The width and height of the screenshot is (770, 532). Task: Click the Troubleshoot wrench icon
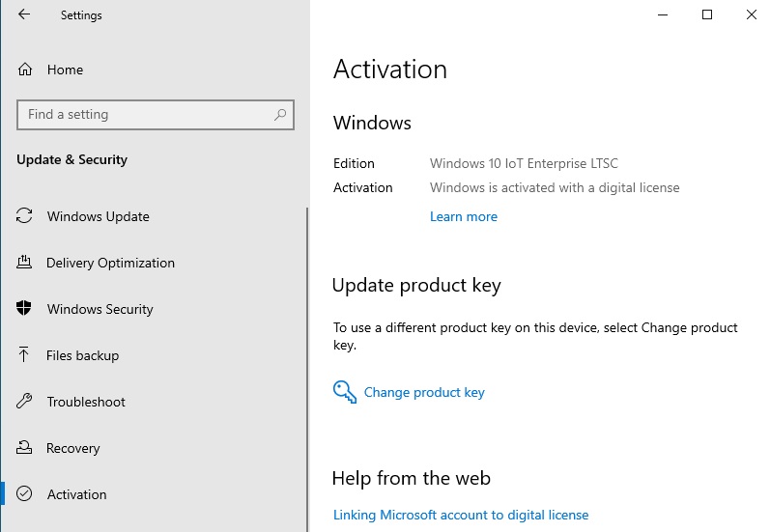pyautogui.click(x=25, y=402)
